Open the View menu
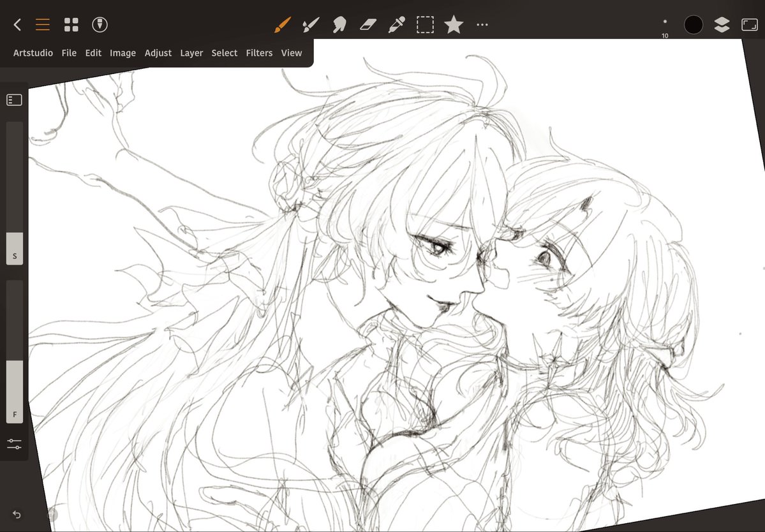Screen dimensions: 765x532 tap(292, 53)
